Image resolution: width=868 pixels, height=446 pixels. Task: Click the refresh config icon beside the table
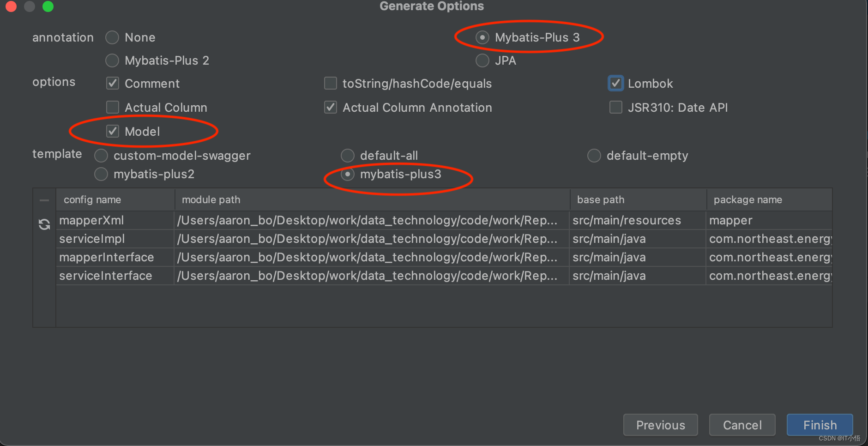tap(44, 224)
